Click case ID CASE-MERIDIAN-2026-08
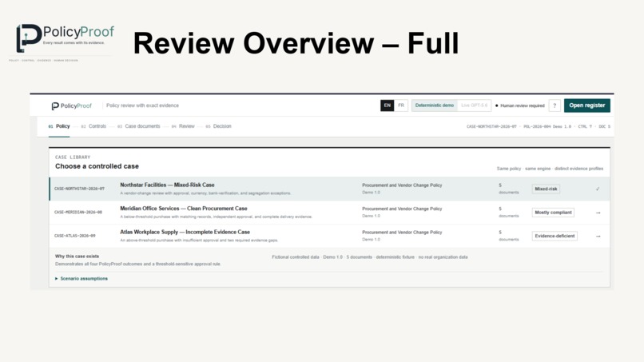644x362 pixels. pos(78,213)
